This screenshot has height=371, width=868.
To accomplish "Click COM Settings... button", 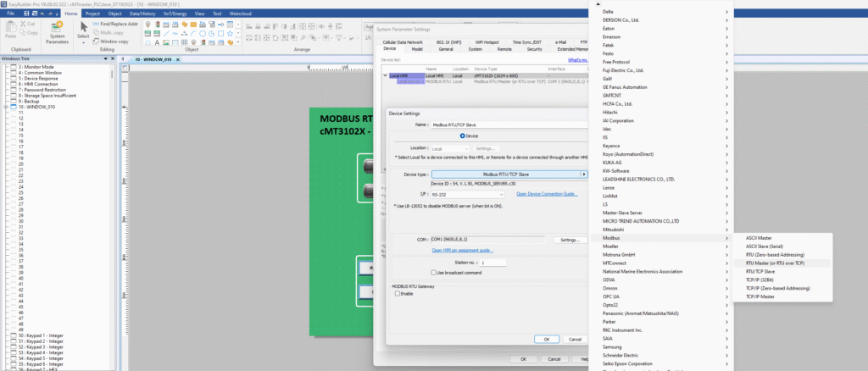I will [x=570, y=240].
